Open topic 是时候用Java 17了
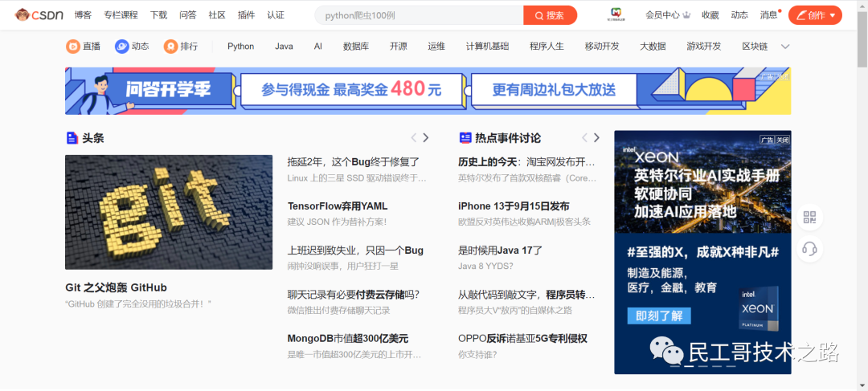The height and width of the screenshot is (391, 868). [x=501, y=250]
